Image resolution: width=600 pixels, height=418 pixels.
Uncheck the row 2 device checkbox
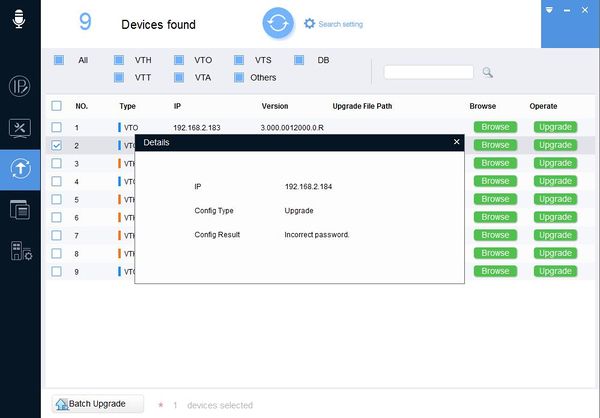coord(56,145)
